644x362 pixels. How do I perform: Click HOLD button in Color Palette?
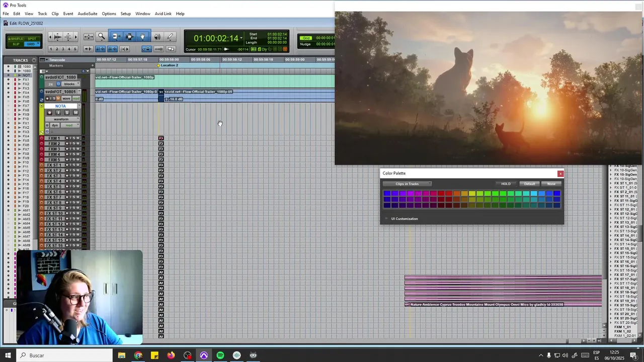506,184
